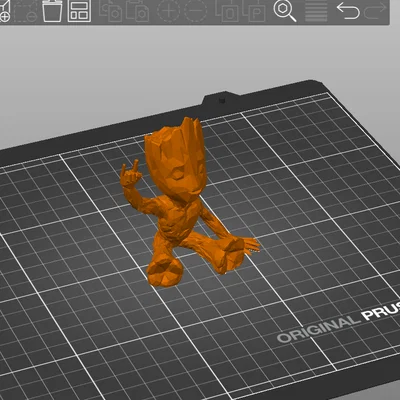The height and width of the screenshot is (400, 400).
Task: Click the Undo arrow icon
Action: (348, 11)
